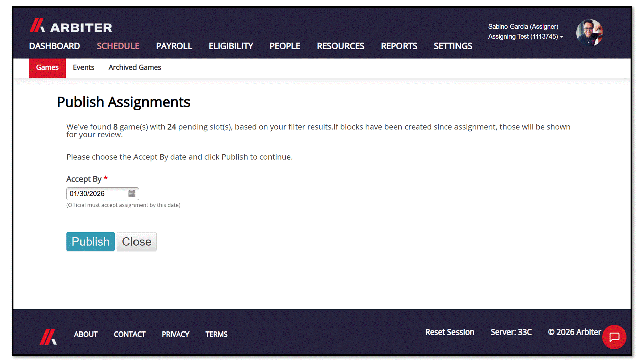Click the Publish Assignments heading

pyautogui.click(x=123, y=102)
